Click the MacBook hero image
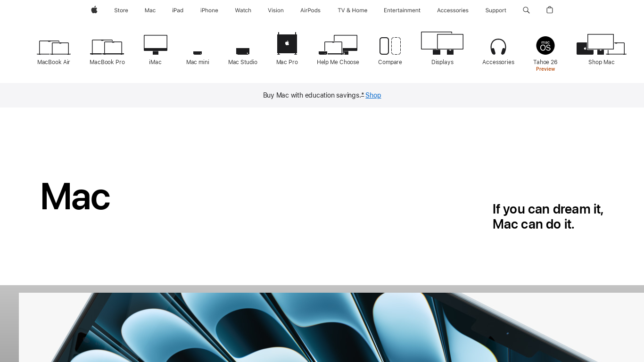Screen dimensions: 644x362 pos(331,327)
